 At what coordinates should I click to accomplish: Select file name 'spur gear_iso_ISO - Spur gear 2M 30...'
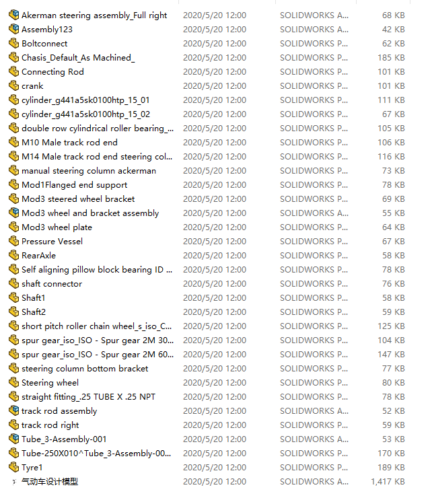[x=98, y=340]
